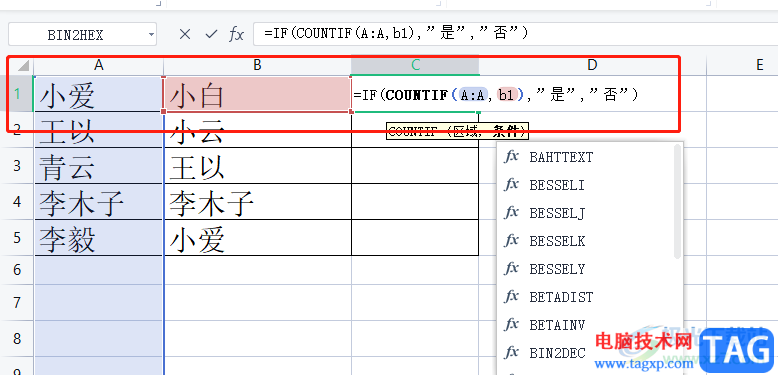Click cell B1 containing 小白
This screenshot has height=375, width=778.
257,94
